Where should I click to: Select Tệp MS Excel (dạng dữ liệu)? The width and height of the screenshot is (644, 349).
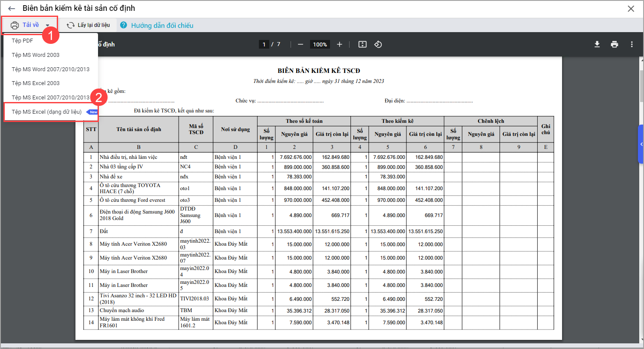(x=46, y=112)
